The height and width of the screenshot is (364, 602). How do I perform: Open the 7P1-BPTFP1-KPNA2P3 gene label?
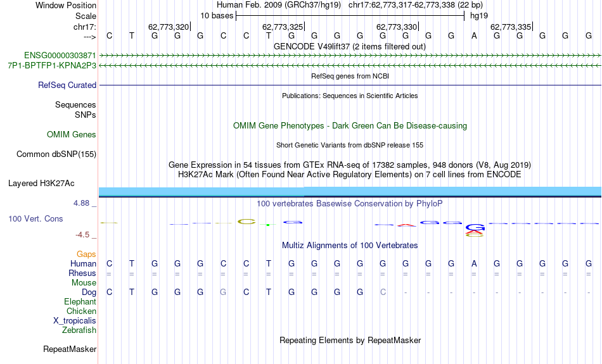[x=52, y=66]
